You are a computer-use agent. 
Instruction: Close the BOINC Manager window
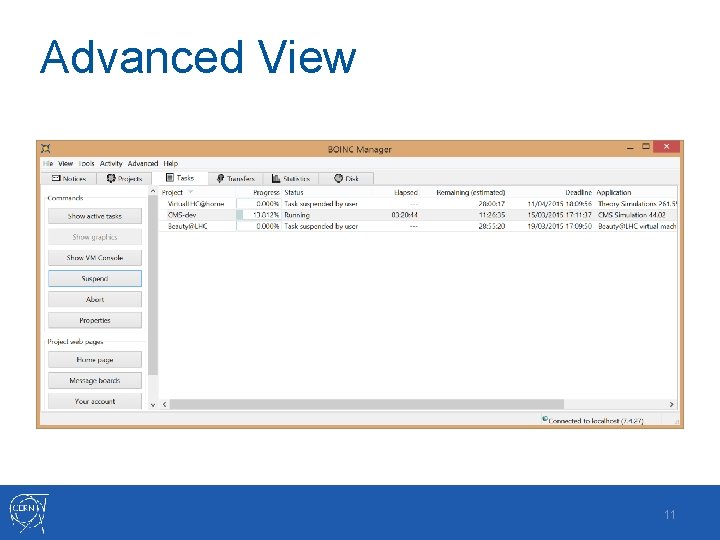[x=666, y=146]
